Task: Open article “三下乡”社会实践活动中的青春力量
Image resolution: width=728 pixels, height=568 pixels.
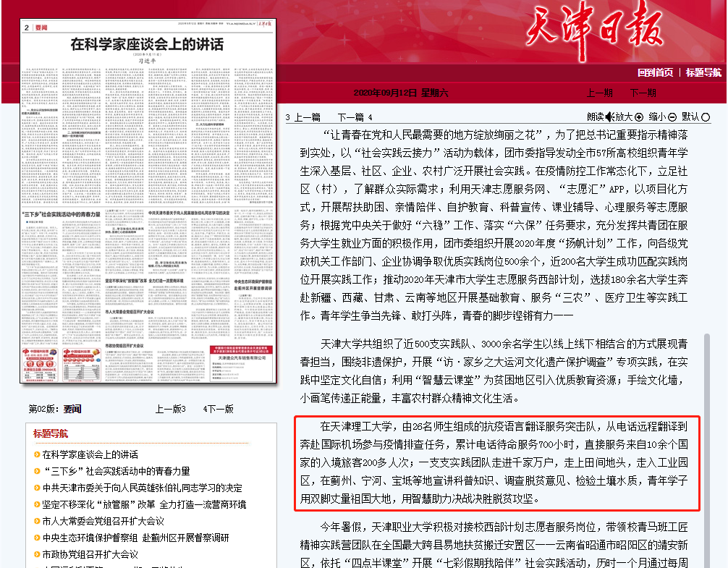Action: [116, 471]
